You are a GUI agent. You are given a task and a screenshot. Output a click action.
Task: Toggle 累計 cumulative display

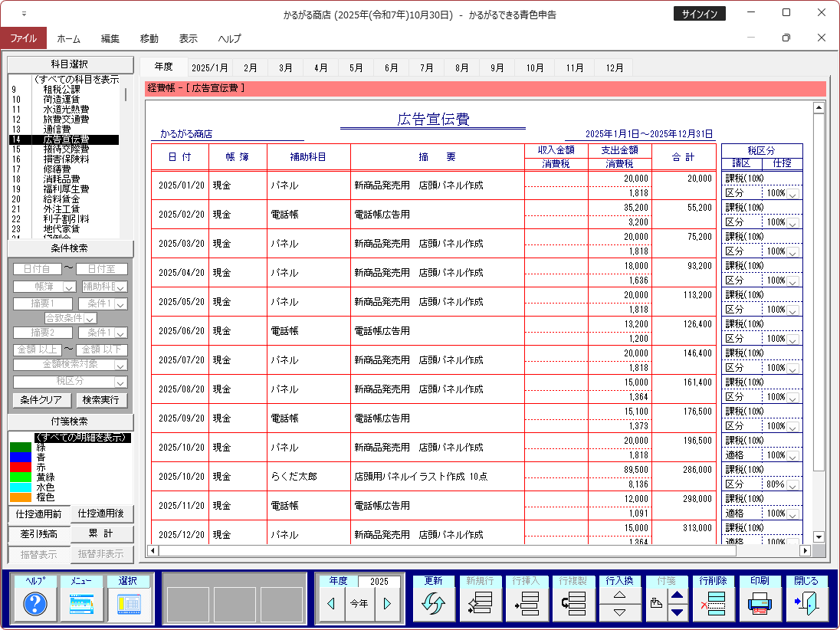(x=102, y=533)
